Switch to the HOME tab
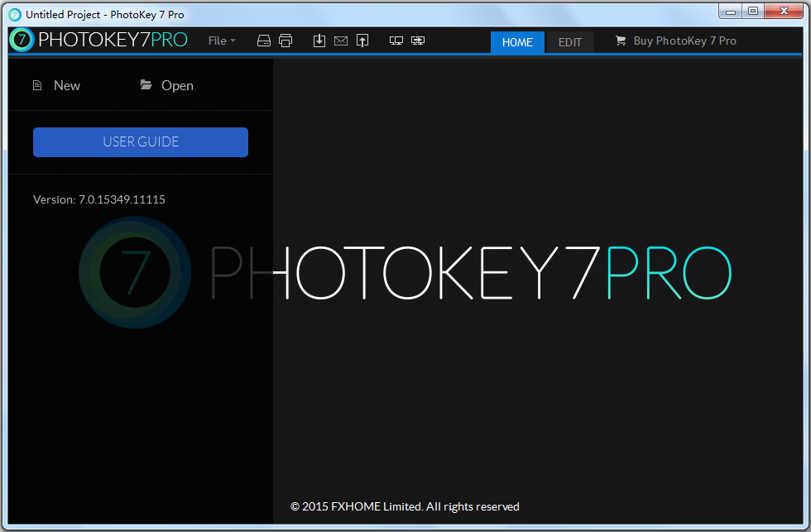 [517, 42]
